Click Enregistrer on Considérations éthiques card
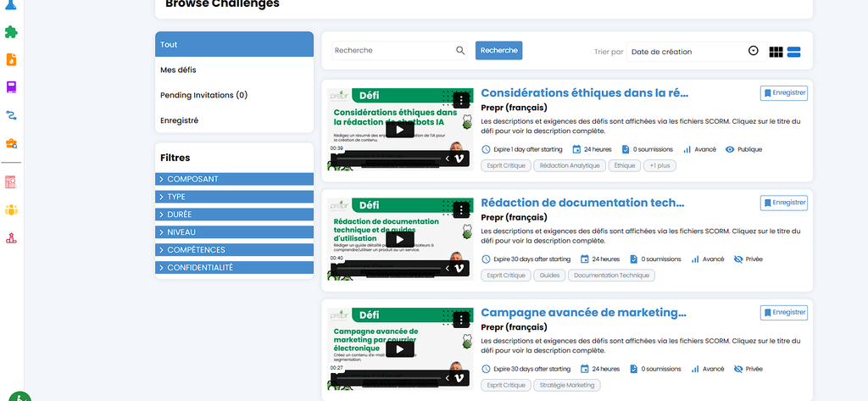The image size is (868, 401). click(x=784, y=93)
